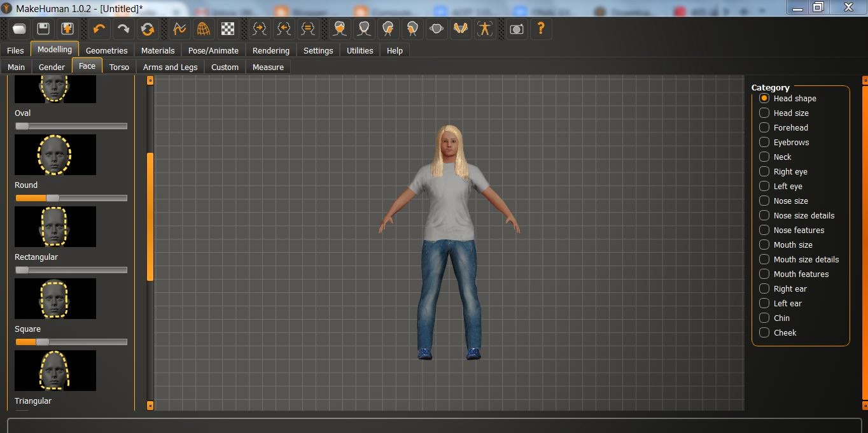
Task: Click the left panel vertical scrollbar
Action: pos(150,216)
